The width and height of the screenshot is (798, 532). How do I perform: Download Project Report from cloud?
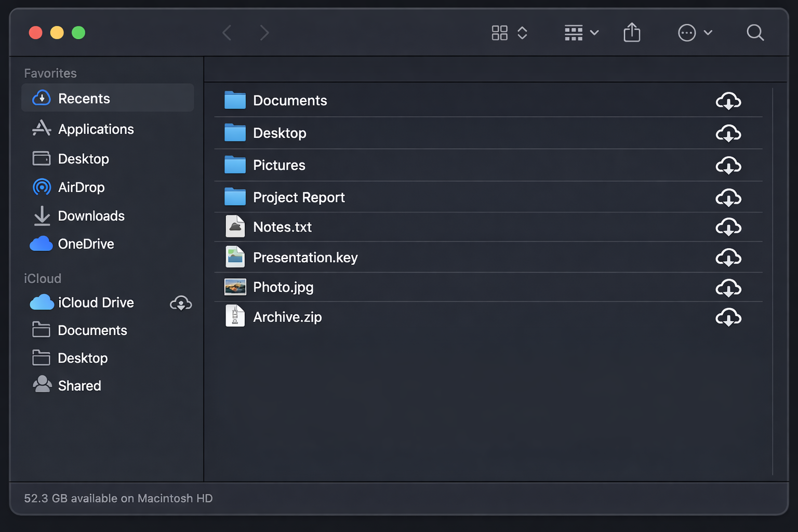pyautogui.click(x=728, y=198)
